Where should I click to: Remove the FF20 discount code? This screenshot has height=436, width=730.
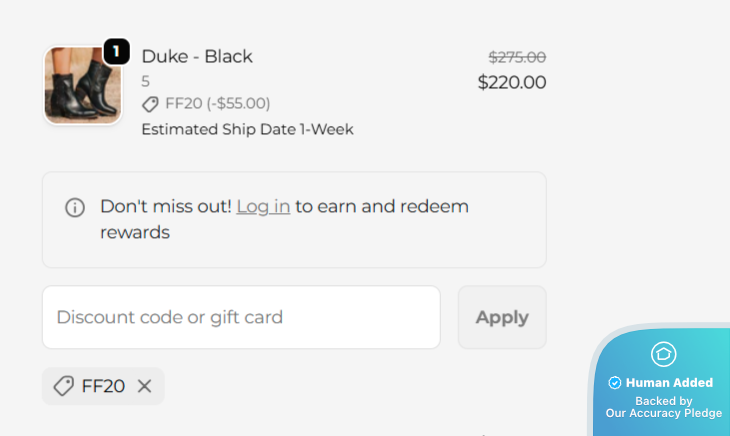(x=144, y=386)
